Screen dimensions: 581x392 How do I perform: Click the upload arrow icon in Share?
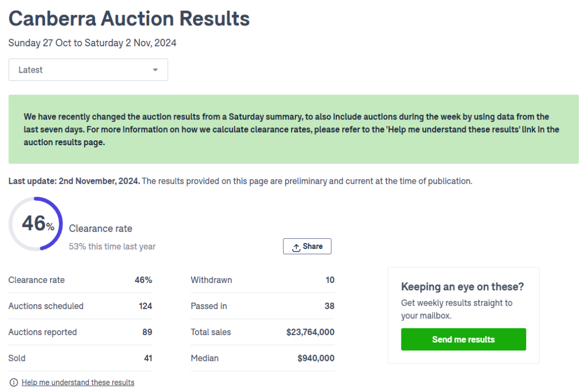coord(296,247)
